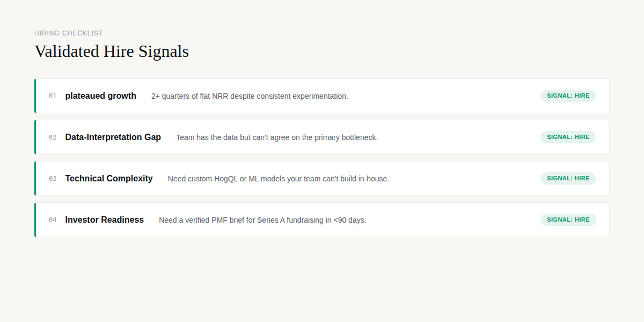The height and width of the screenshot is (322, 644).
Task: Click the green accent bar of first card
Action: tap(35, 96)
